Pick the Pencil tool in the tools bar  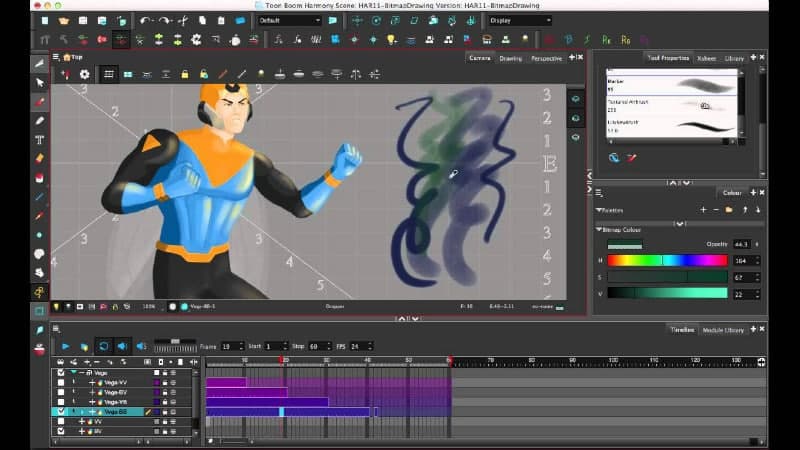[x=39, y=120]
